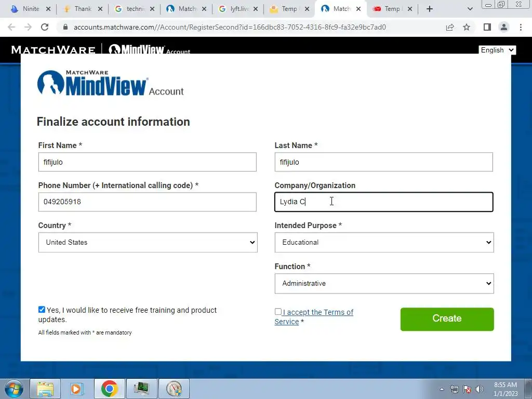532x399 pixels.
Task: Open the side panel icon
Action: 487,27
